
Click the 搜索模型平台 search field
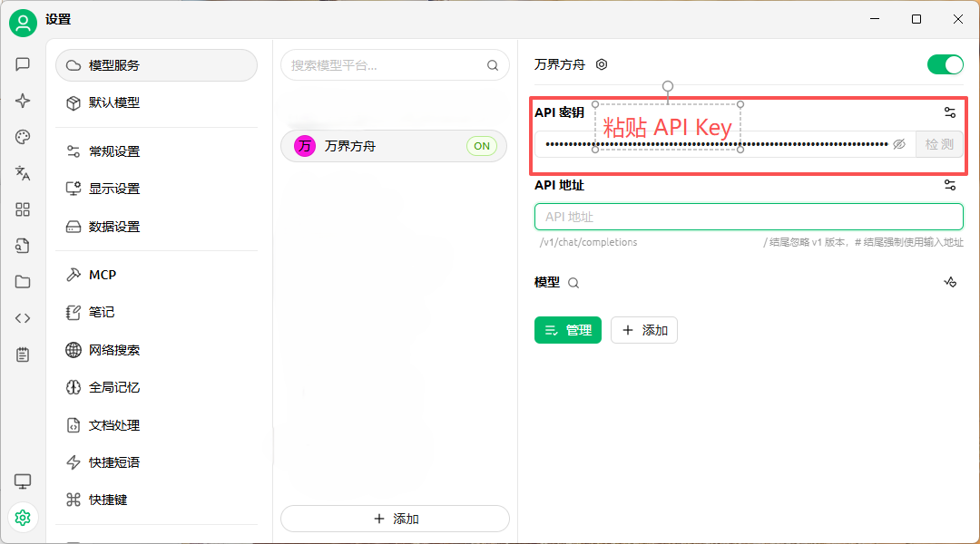pos(386,65)
